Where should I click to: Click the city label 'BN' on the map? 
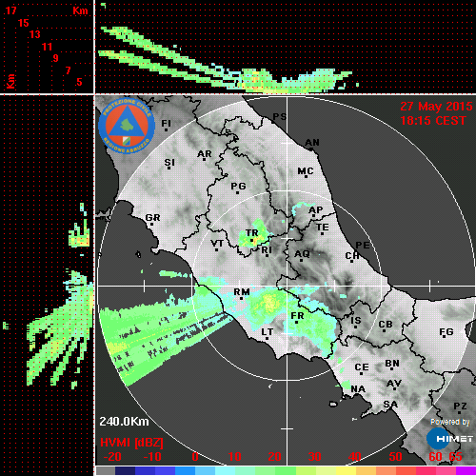(x=392, y=364)
